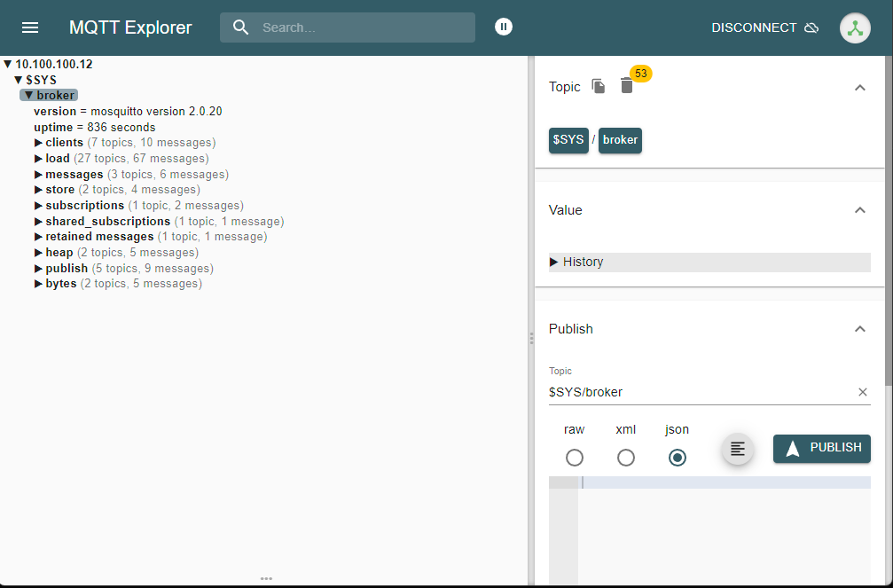Open the green connection avatar icon
Screen dimensions: 893x588
855,27
